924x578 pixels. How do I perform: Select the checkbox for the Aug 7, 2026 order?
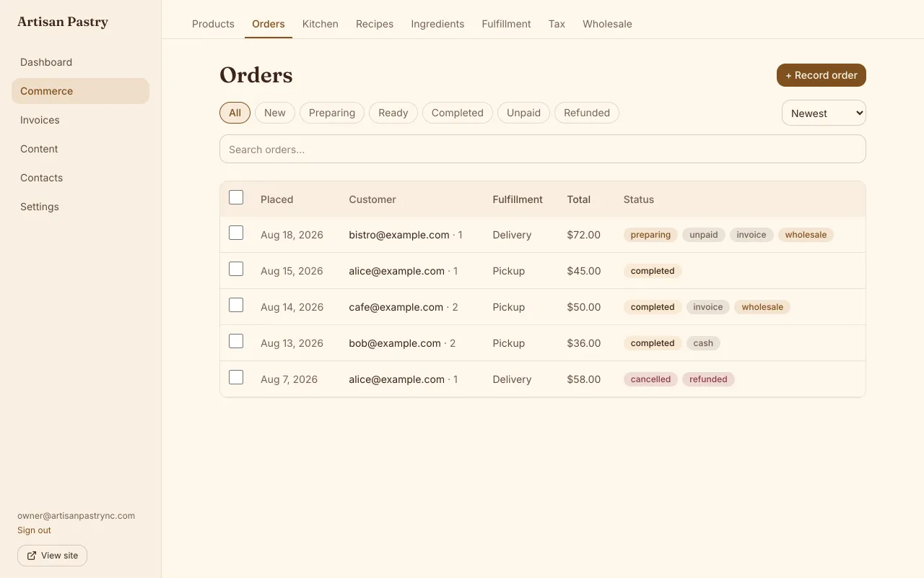point(236,377)
